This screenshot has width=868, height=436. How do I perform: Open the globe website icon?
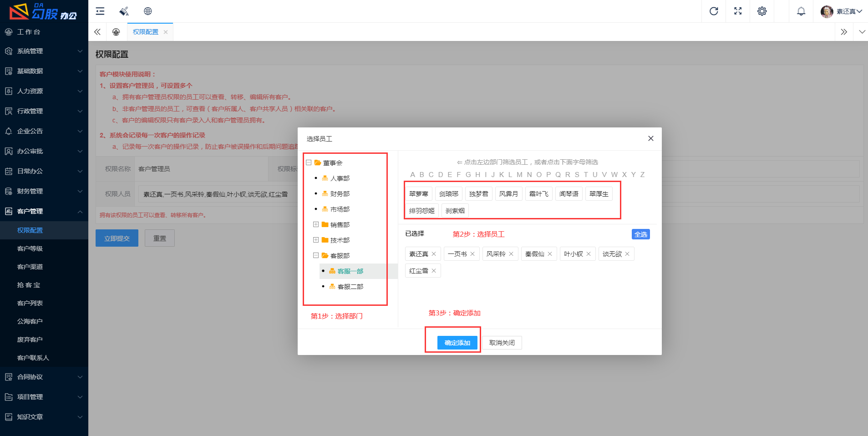pyautogui.click(x=148, y=11)
